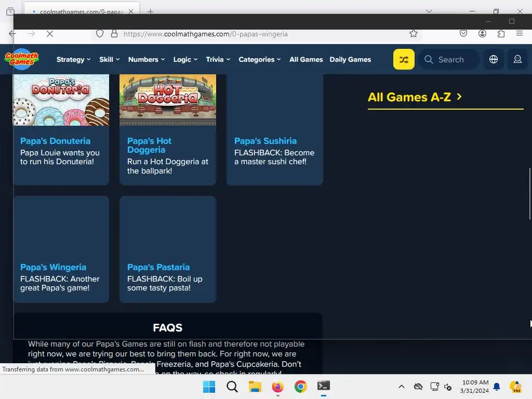Open the extensions puzzle icon
This screenshot has height=399, width=532.
click(501, 34)
